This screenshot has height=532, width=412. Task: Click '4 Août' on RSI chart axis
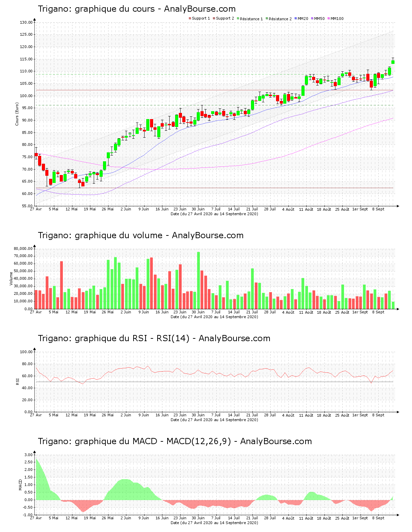point(288,415)
